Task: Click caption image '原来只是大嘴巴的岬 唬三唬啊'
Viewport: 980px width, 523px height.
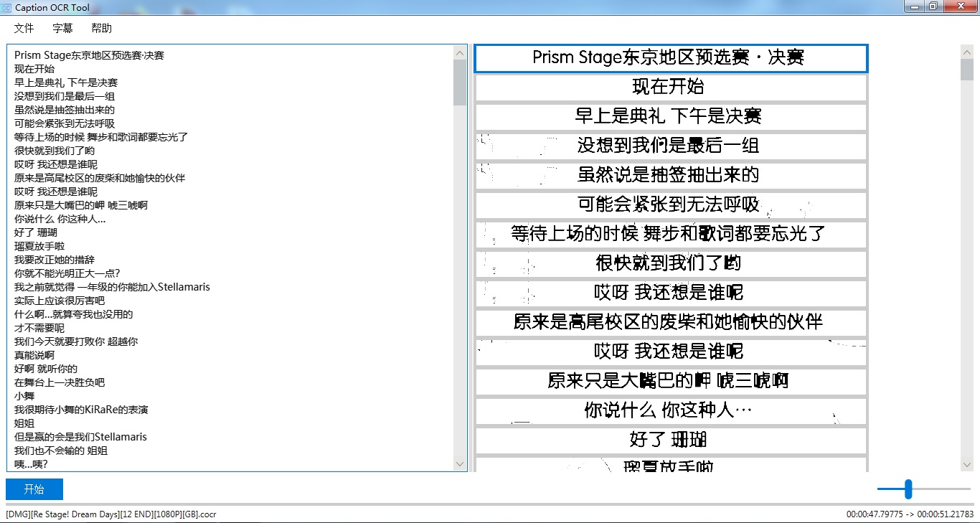Action: point(671,382)
